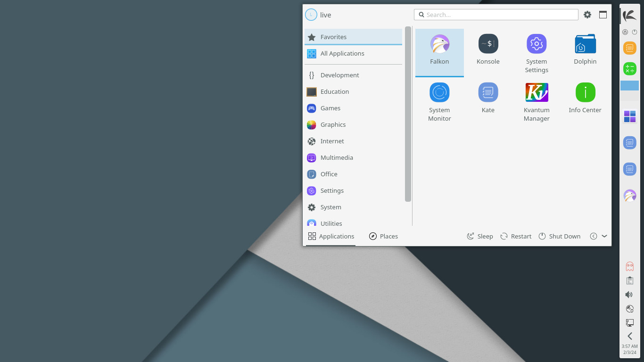Open Falkon task in the side panel
Viewport: 644px width, 362px height.
coord(630,196)
